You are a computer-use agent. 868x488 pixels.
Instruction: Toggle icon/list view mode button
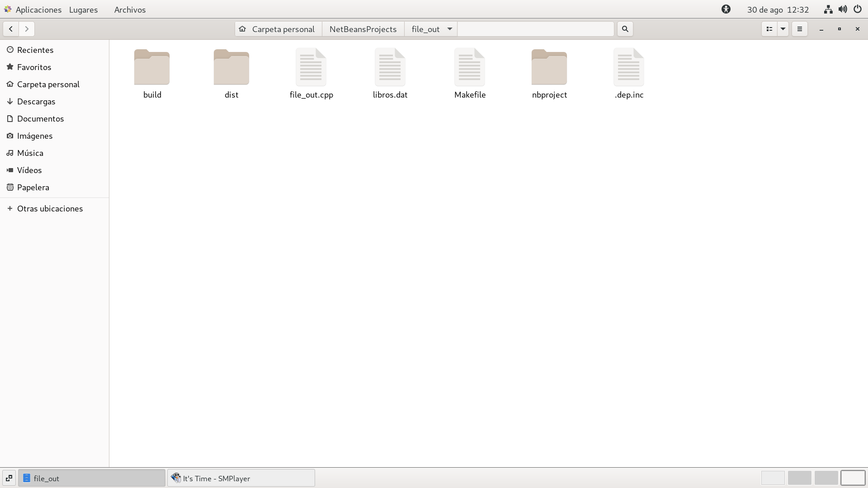pyautogui.click(x=769, y=29)
